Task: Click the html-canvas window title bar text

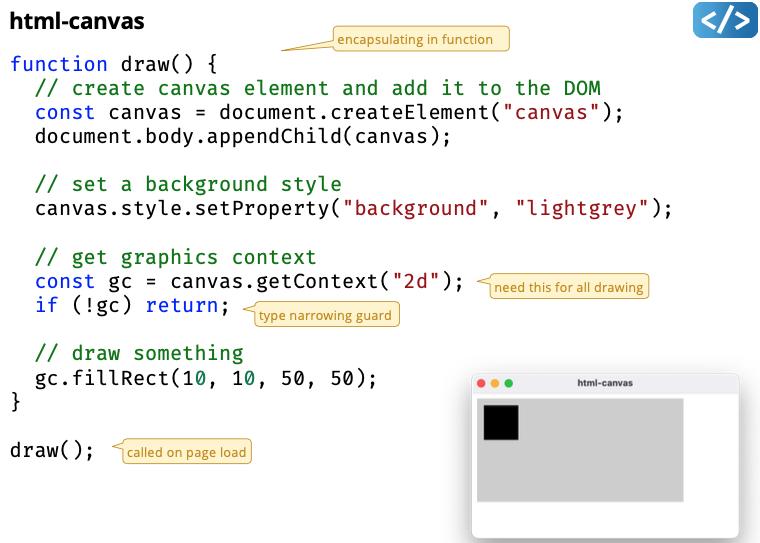Action: coord(605,383)
